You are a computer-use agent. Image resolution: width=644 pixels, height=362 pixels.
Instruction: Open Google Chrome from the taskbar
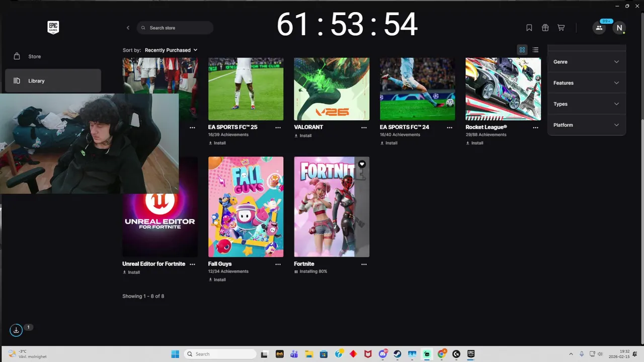(x=442, y=354)
